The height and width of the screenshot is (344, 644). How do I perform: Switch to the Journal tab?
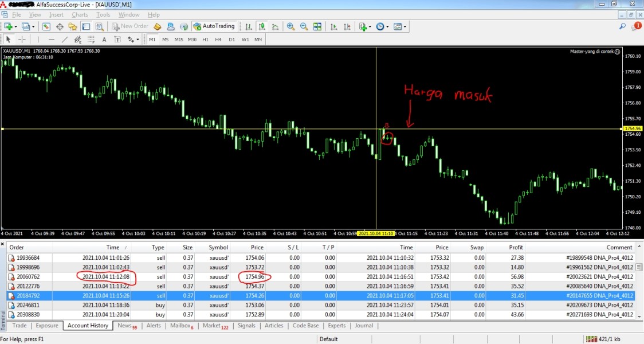[363, 326]
